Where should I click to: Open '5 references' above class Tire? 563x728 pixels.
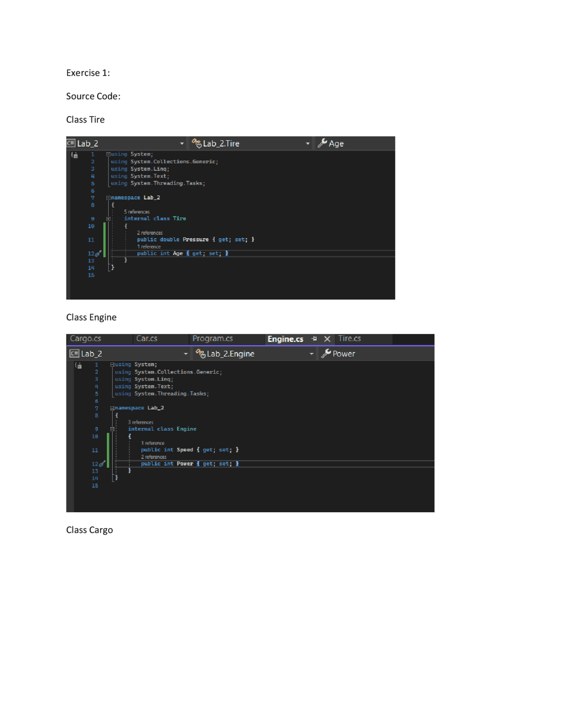(137, 212)
